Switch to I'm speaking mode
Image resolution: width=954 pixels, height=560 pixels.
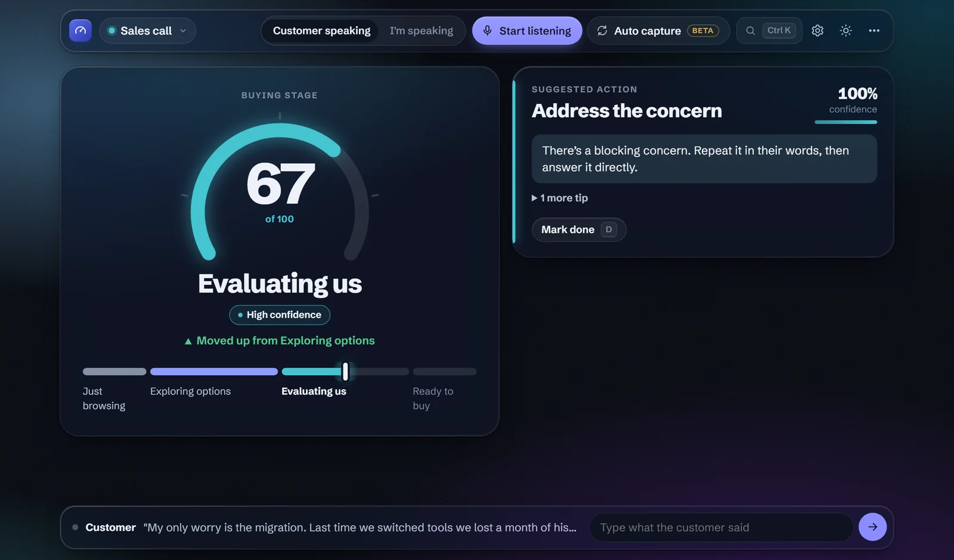[x=421, y=30]
